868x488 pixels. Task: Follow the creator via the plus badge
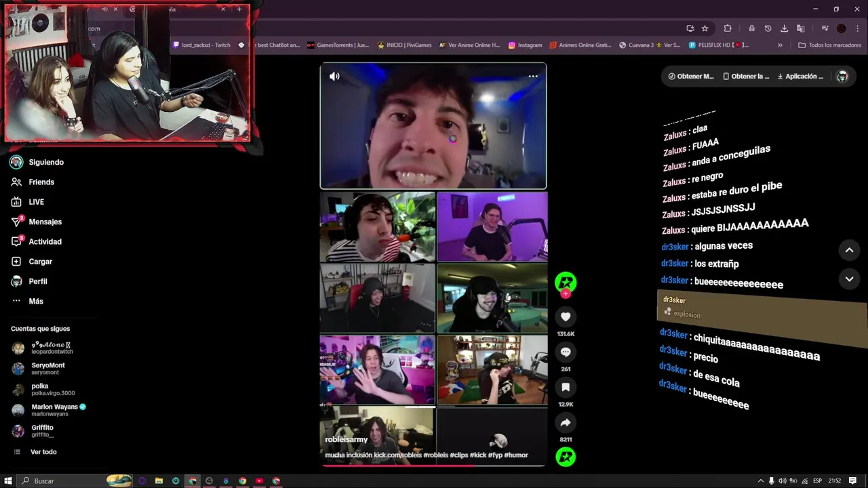566,294
